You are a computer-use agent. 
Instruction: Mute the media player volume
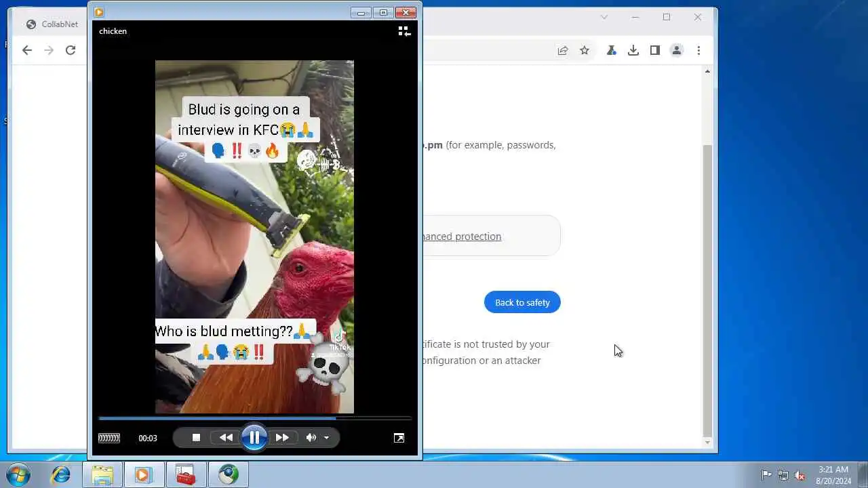(311, 438)
